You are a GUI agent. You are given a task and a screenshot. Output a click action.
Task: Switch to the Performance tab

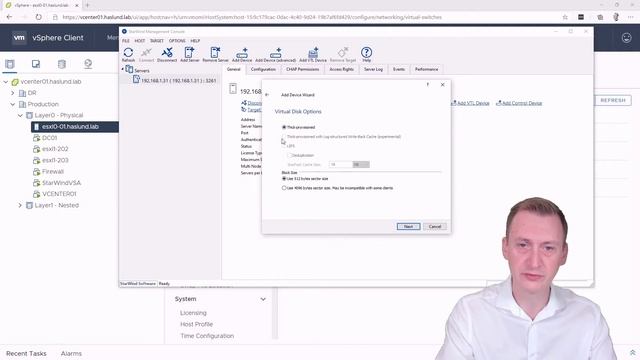coord(426,69)
